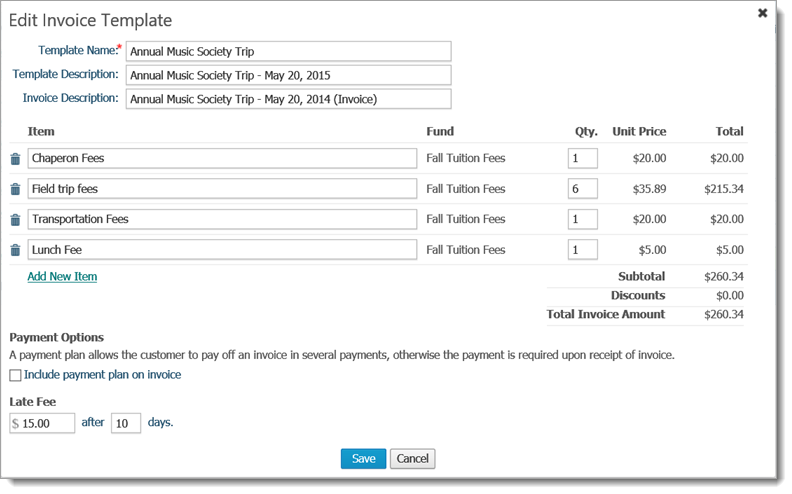This screenshot has height=494, width=792.
Task: Change quantity for Field trip fees
Action: tap(582, 189)
